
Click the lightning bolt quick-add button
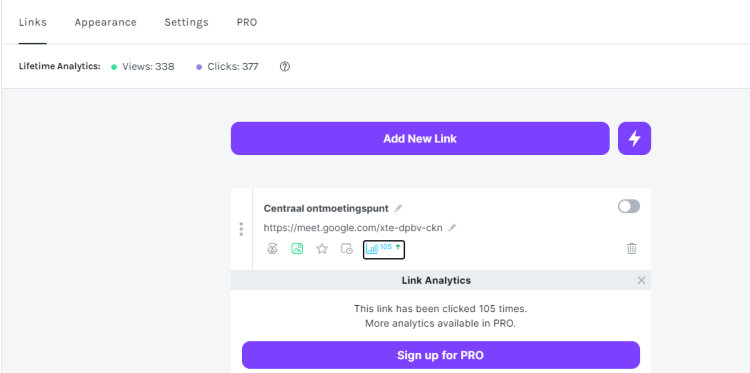coord(634,139)
